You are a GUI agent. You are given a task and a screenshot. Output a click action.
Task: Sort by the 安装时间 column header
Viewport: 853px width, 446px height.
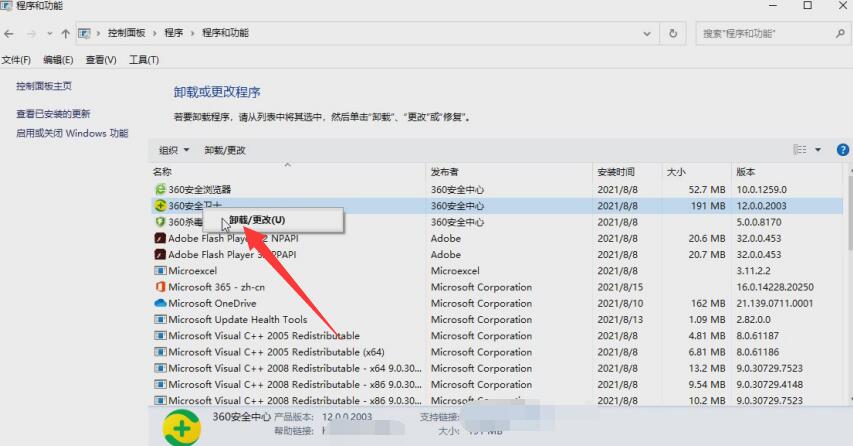point(627,172)
